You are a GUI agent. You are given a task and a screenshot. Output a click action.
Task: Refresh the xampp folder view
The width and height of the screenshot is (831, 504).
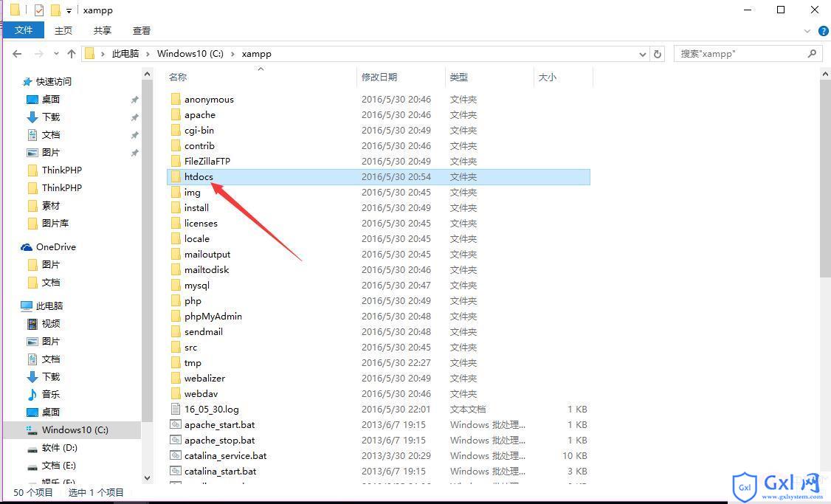(658, 54)
